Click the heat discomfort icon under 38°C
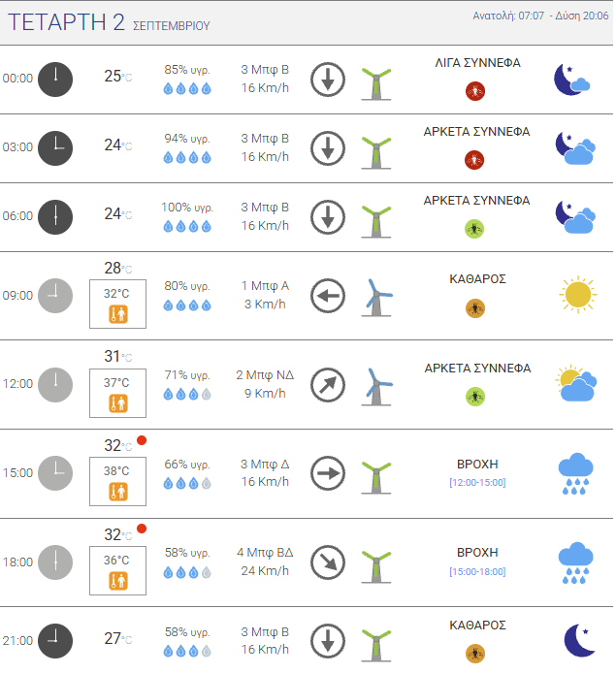The height and width of the screenshot is (674, 616). 117,492
